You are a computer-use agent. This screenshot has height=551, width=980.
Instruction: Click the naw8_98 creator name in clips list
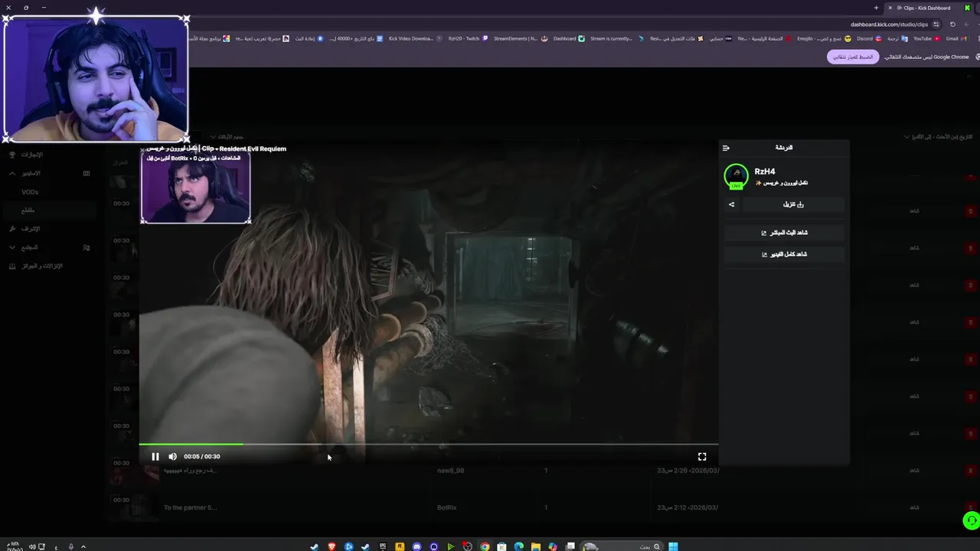pyautogui.click(x=450, y=471)
